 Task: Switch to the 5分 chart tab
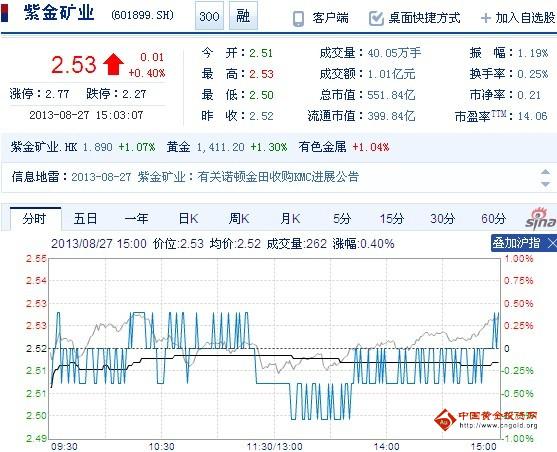pyautogui.click(x=342, y=219)
